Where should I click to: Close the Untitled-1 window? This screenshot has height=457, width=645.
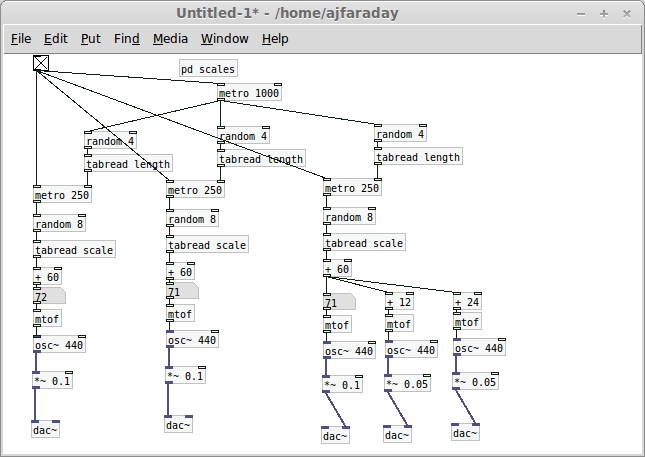coord(627,14)
